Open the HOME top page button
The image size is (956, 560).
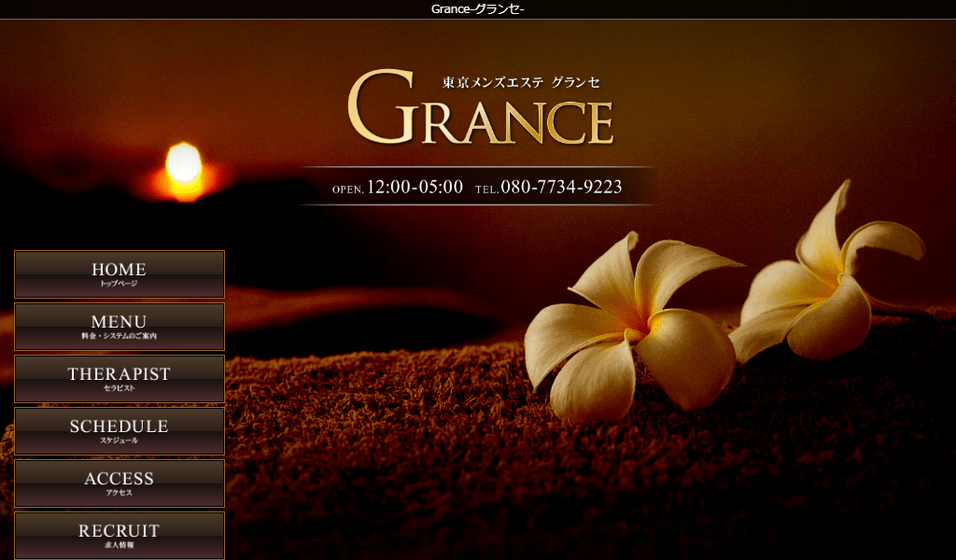pos(119,274)
